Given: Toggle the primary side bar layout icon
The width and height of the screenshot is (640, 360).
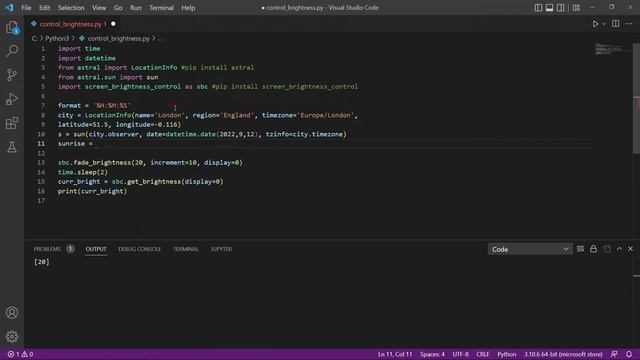Looking at the screenshot, I should coord(538,8).
